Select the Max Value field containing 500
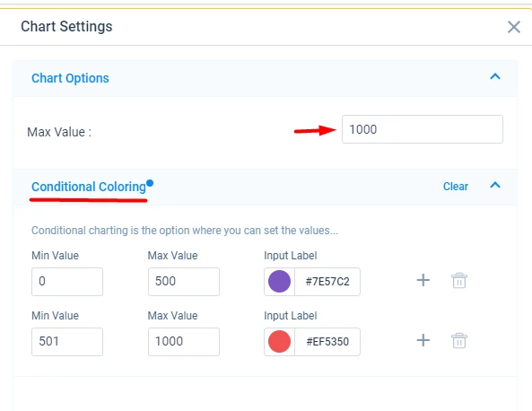 tap(184, 282)
